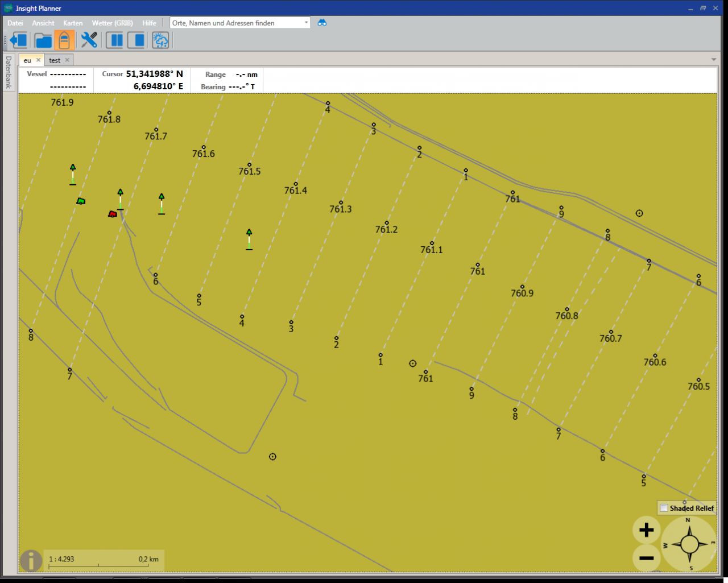Click the weather cloud GRIB icon

point(160,40)
